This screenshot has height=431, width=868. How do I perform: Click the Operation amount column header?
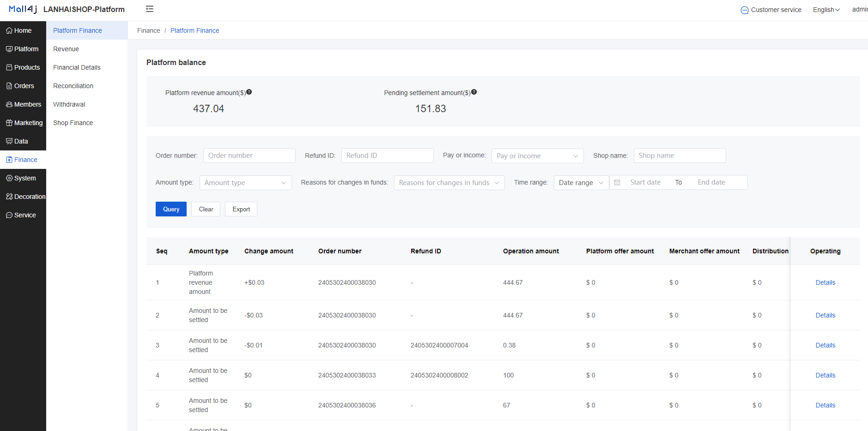pos(531,251)
